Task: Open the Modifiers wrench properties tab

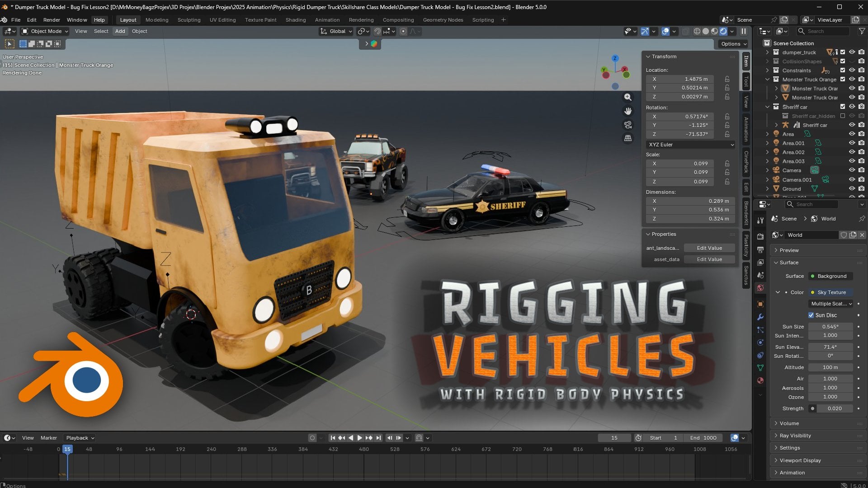Action: coord(760,317)
